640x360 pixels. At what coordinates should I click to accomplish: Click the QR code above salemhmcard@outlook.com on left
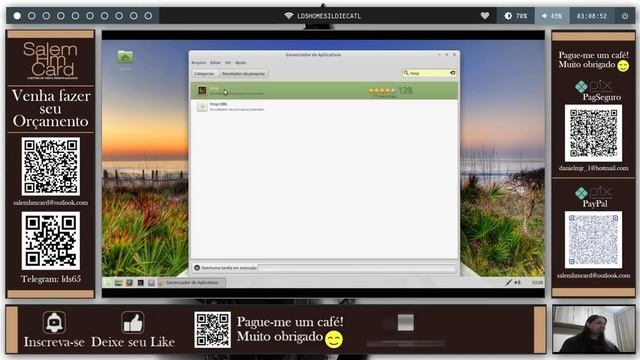click(x=51, y=167)
